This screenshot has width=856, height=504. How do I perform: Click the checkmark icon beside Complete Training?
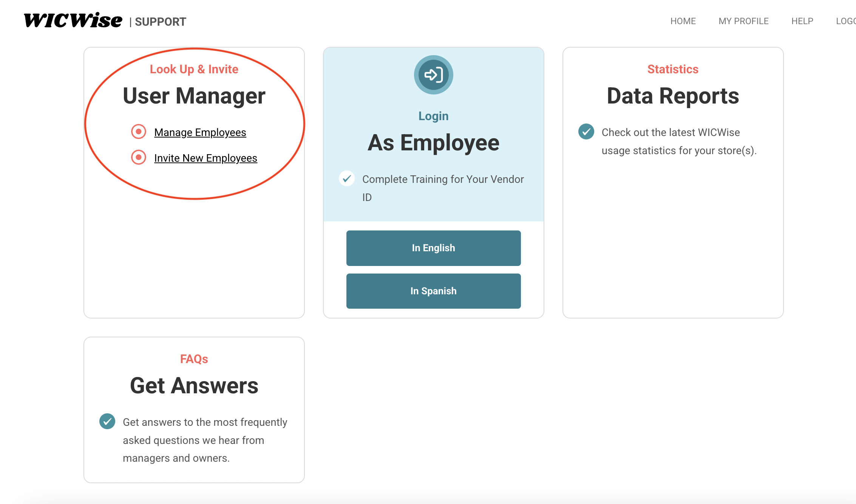[347, 178]
